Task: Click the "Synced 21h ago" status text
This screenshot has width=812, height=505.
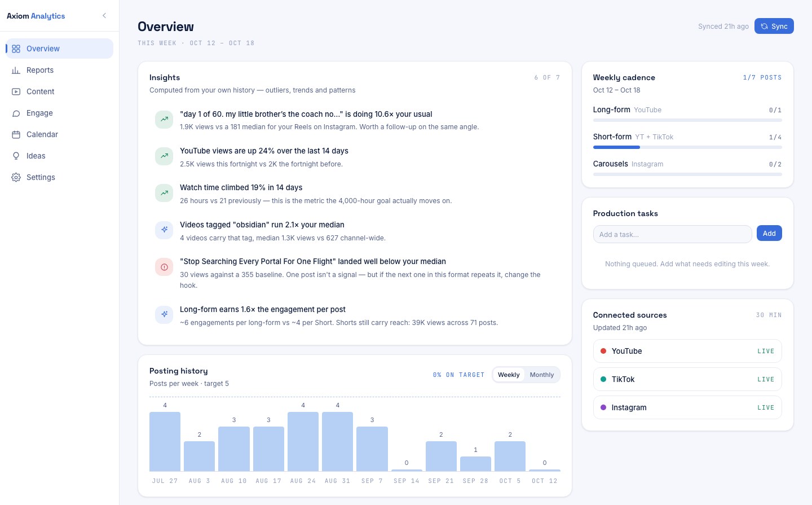Action: tap(723, 27)
